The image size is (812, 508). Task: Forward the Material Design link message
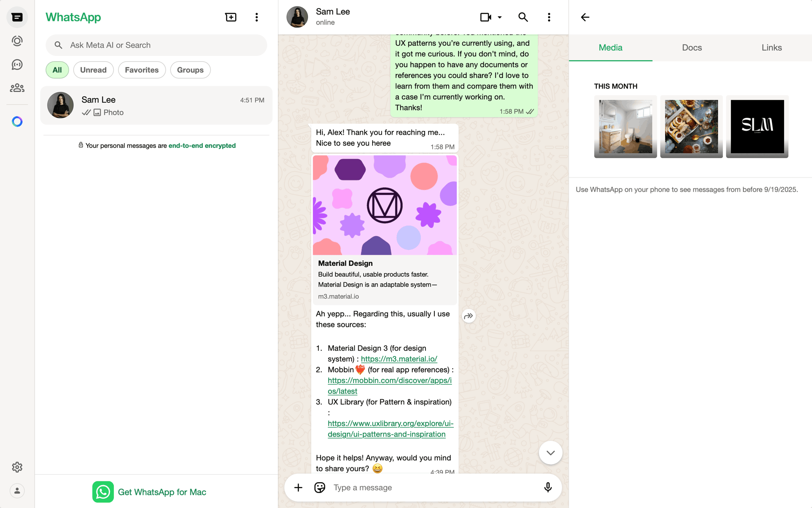pos(469,316)
